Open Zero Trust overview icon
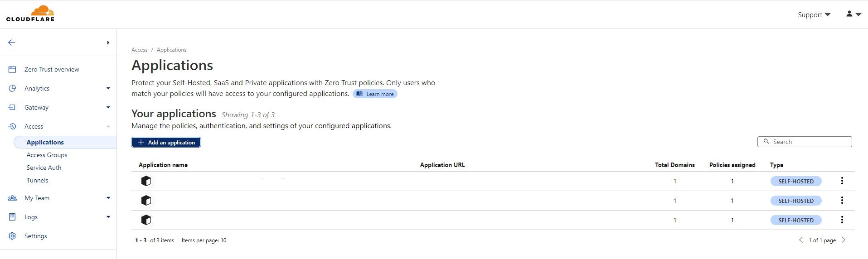 click(x=12, y=69)
